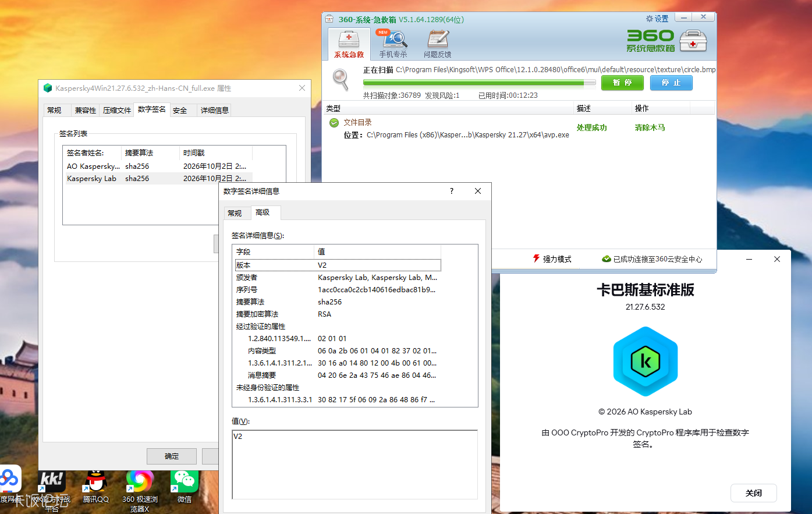Image resolution: width=812 pixels, height=514 pixels.
Task: Select the 序列号 field row
Action: tap(338, 289)
